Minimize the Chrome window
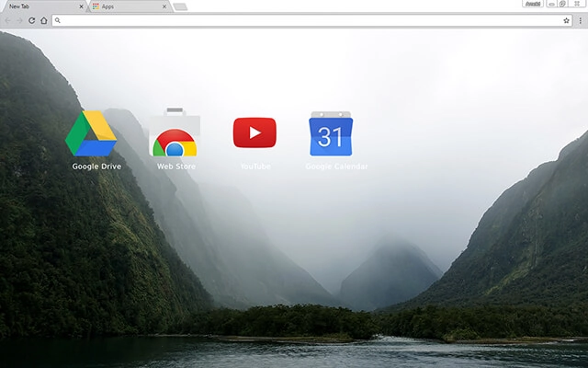Viewport: 588px width, 368px height. (x=551, y=4)
